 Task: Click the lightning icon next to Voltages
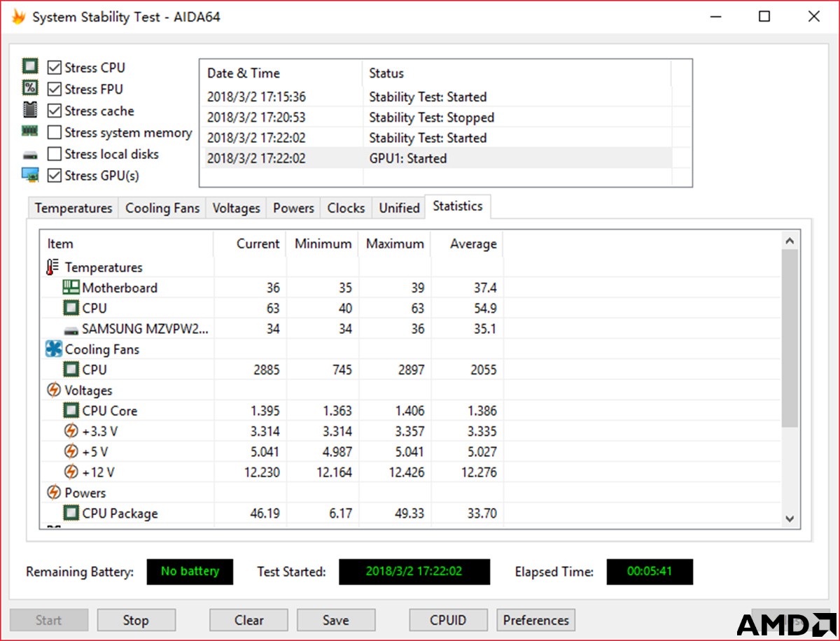[x=54, y=390]
